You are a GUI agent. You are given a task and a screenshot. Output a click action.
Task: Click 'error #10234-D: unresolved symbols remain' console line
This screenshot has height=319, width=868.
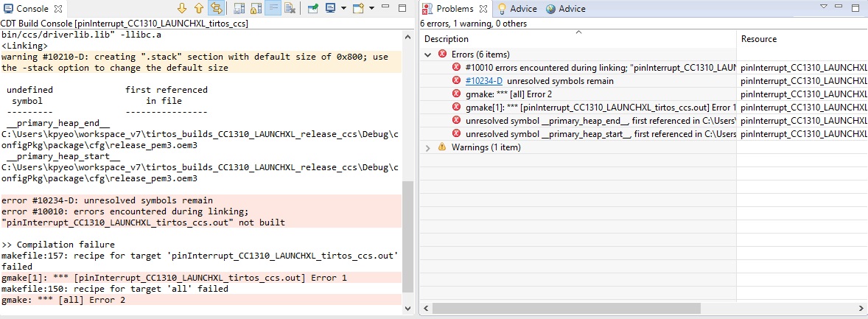pos(108,200)
